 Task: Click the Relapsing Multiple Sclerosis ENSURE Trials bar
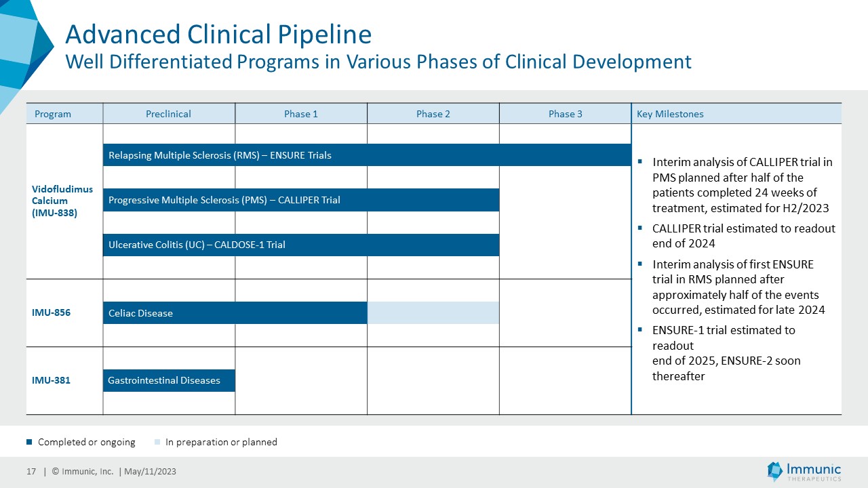pos(366,155)
